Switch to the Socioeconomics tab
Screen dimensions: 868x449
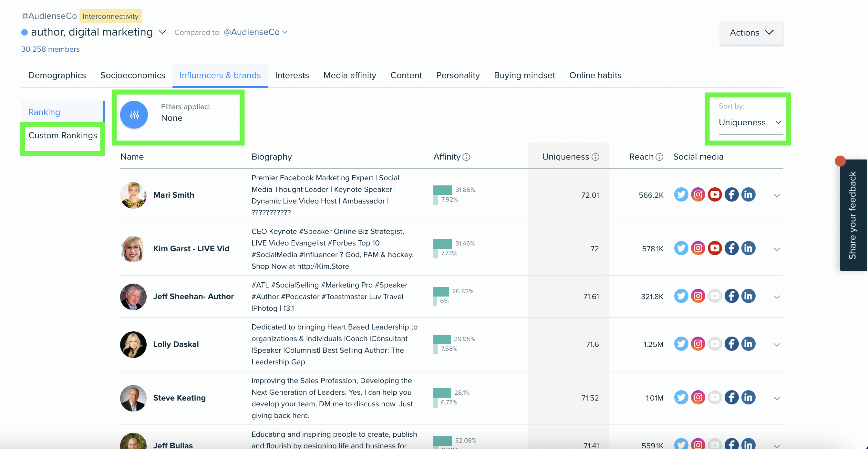133,75
